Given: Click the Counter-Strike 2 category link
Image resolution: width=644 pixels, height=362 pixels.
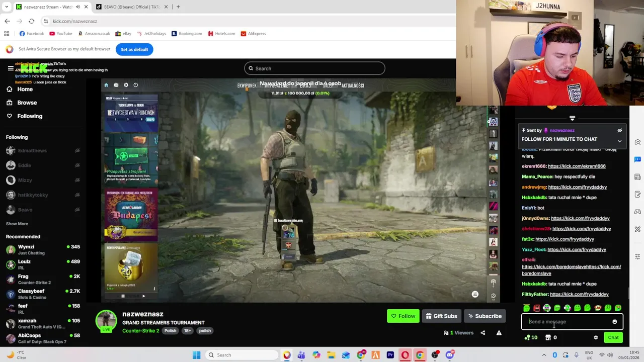Looking at the screenshot, I should 140,331.
